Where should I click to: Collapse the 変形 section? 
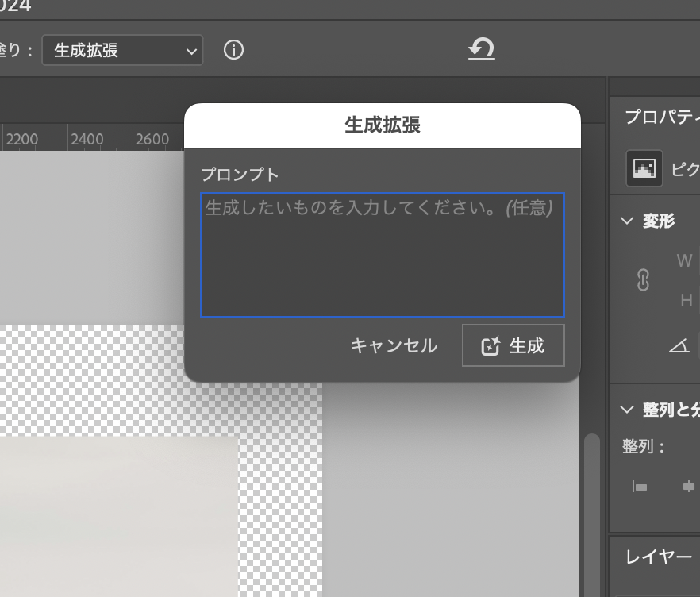[x=627, y=221]
